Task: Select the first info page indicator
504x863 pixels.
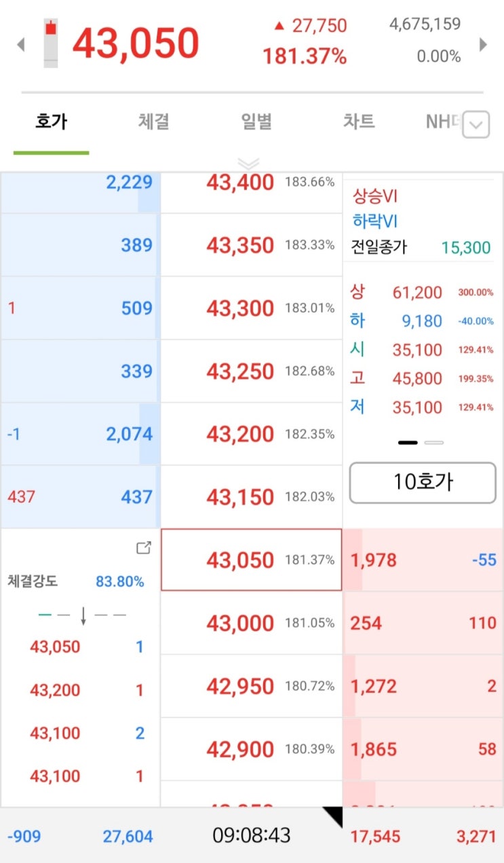Action: click(x=408, y=442)
